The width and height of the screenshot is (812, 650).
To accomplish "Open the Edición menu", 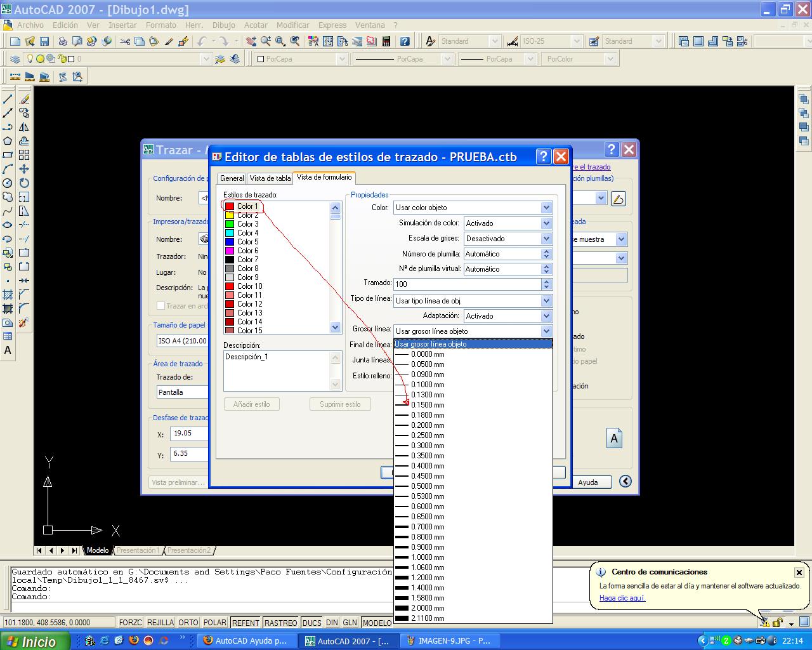I will (x=65, y=25).
